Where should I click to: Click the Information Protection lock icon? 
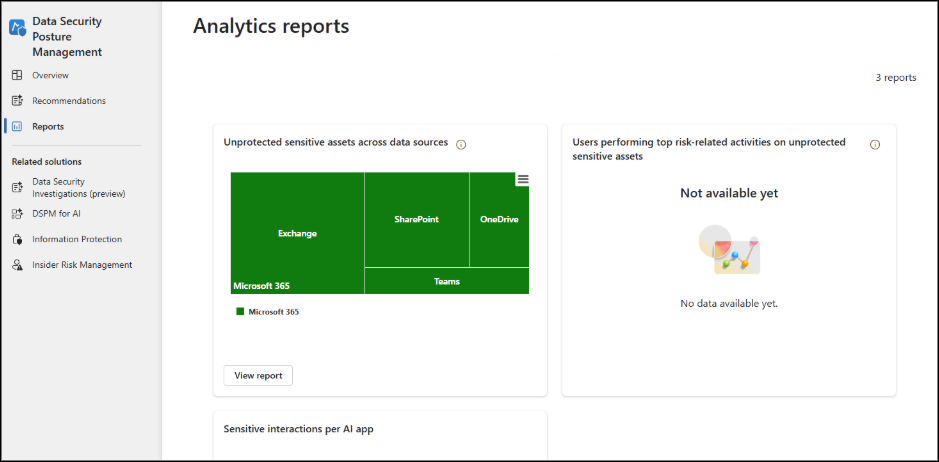[x=17, y=240]
